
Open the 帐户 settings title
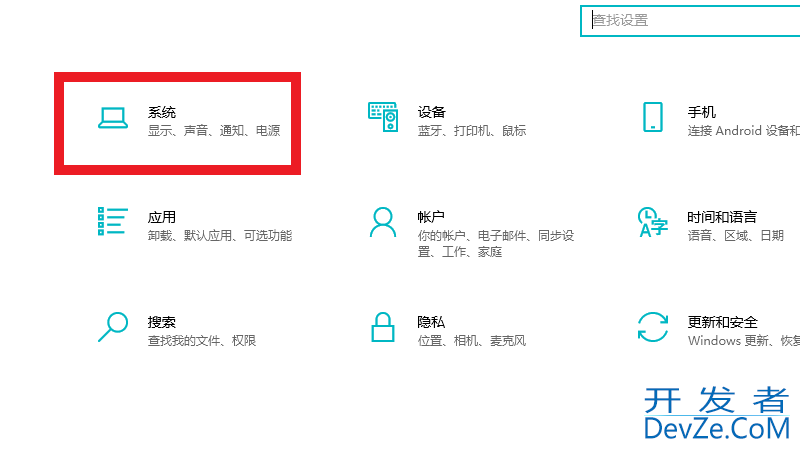click(x=431, y=217)
